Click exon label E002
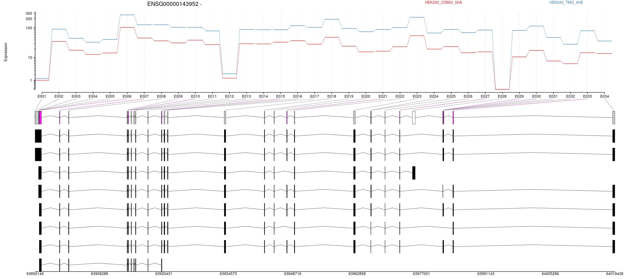 click(59, 96)
